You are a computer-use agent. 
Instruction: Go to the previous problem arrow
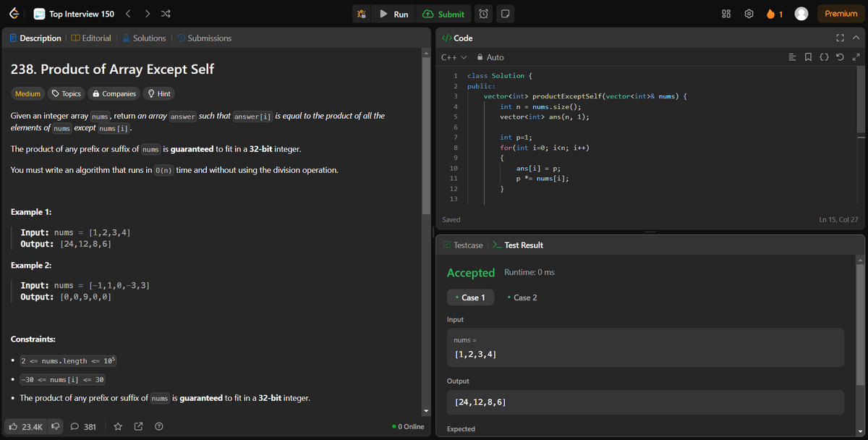(x=128, y=14)
